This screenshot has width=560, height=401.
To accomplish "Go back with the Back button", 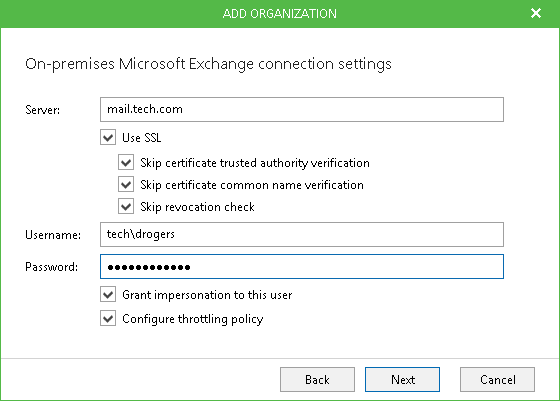I will click(317, 379).
